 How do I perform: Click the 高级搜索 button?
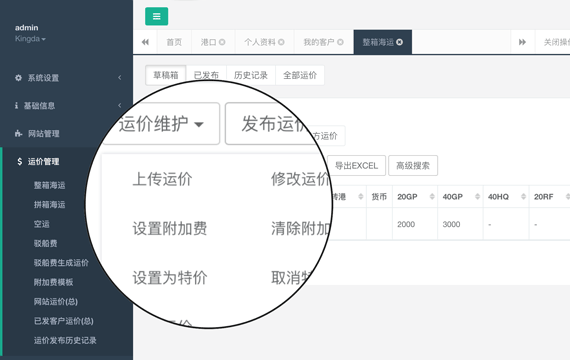pos(413,166)
